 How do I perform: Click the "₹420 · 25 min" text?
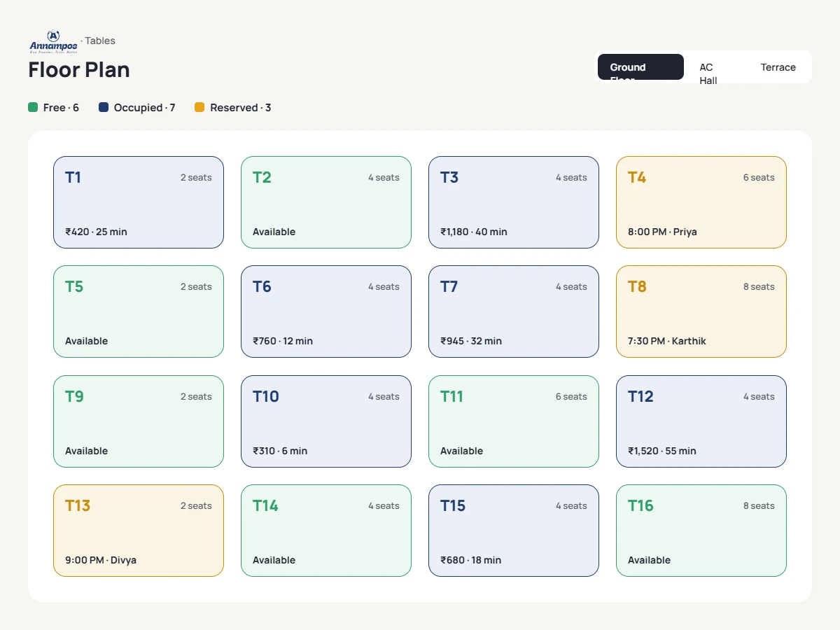(96, 232)
